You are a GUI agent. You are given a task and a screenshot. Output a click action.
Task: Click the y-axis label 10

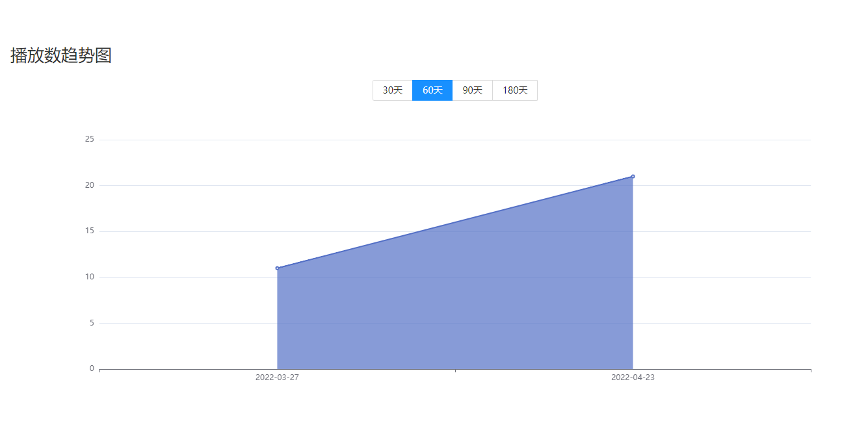[x=90, y=277]
